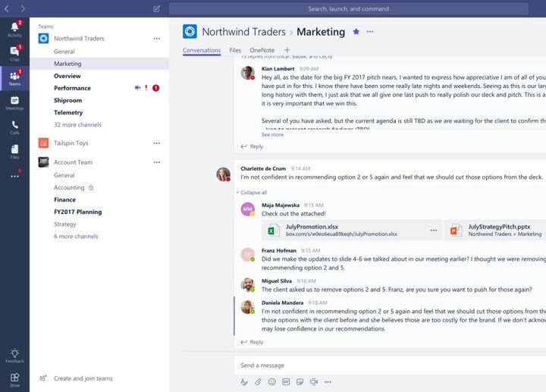Reply to Charlotte de Crum's thread

click(x=252, y=342)
